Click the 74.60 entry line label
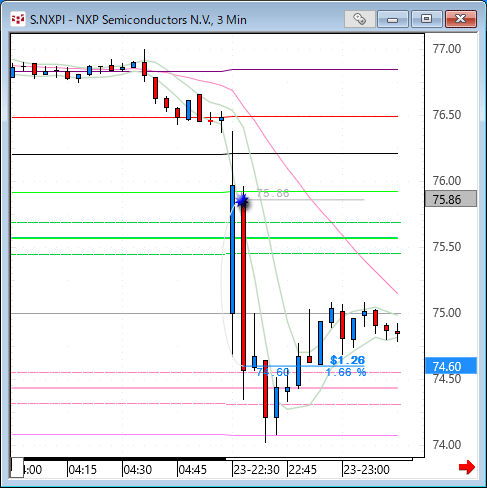487x488 pixels. (273, 372)
